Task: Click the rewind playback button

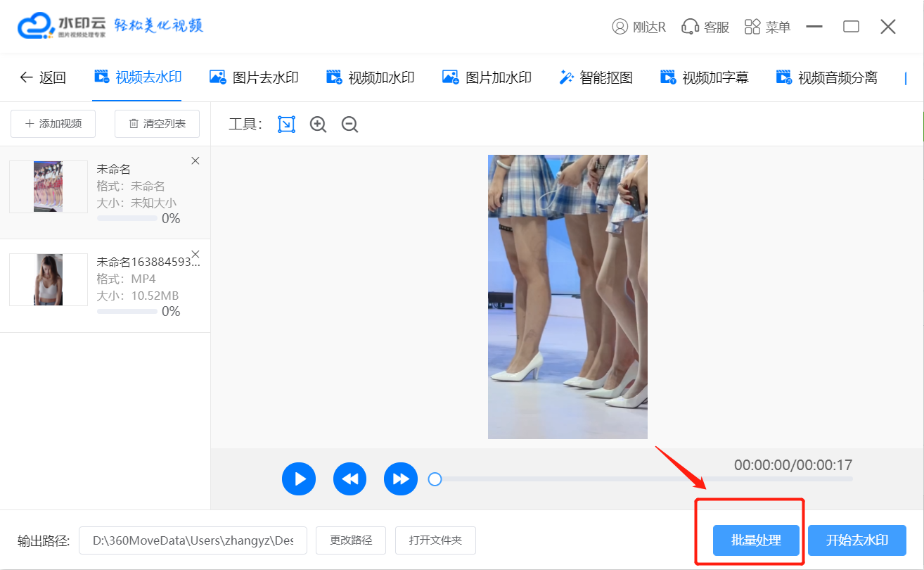Action: pyautogui.click(x=350, y=479)
